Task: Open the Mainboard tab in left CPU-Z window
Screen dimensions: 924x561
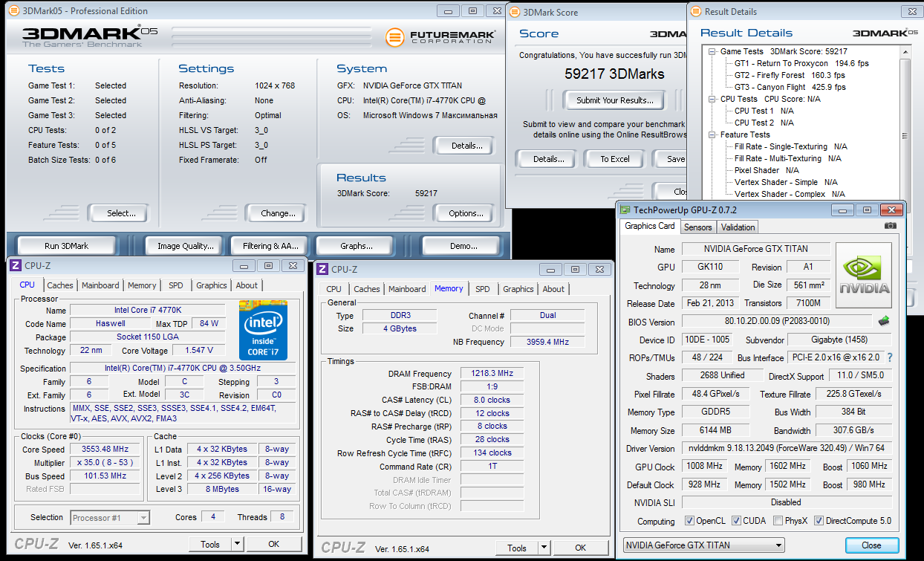Action: point(100,285)
